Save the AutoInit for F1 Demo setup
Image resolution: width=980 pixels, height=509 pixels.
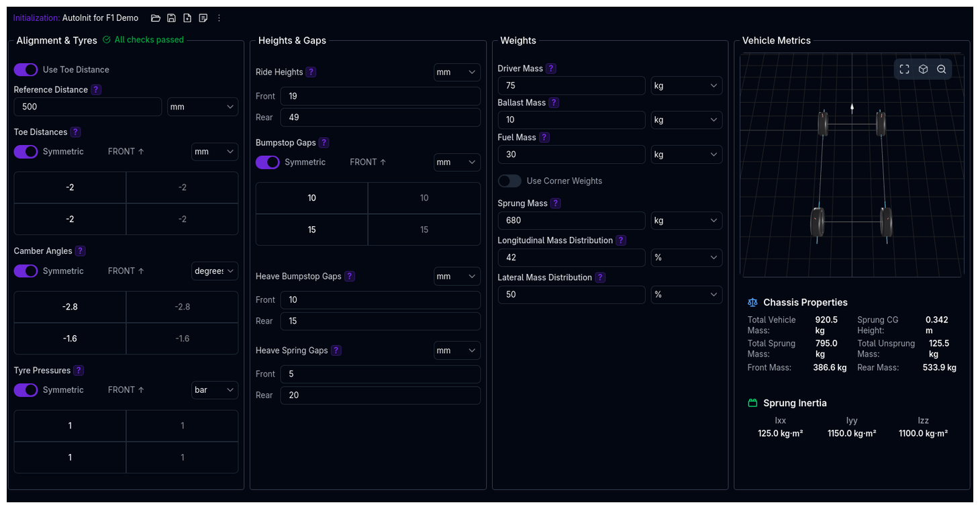point(171,17)
